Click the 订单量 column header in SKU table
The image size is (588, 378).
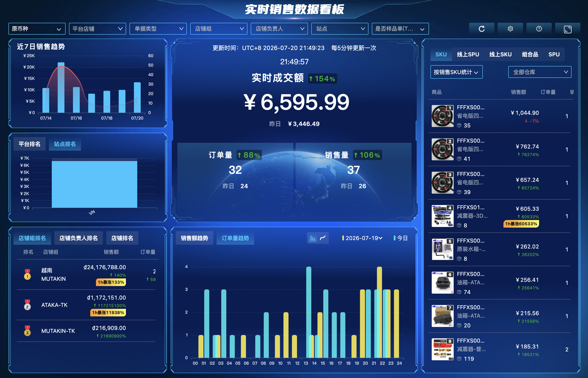point(548,92)
